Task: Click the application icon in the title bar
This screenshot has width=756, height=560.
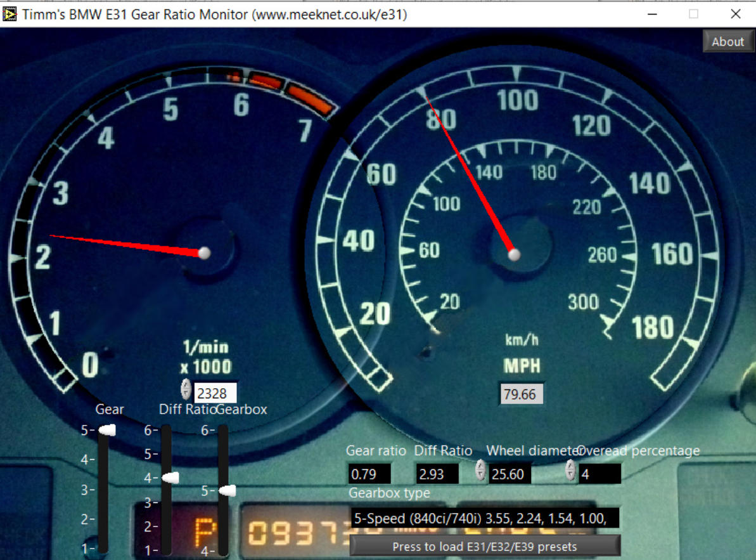Action: pyautogui.click(x=9, y=14)
